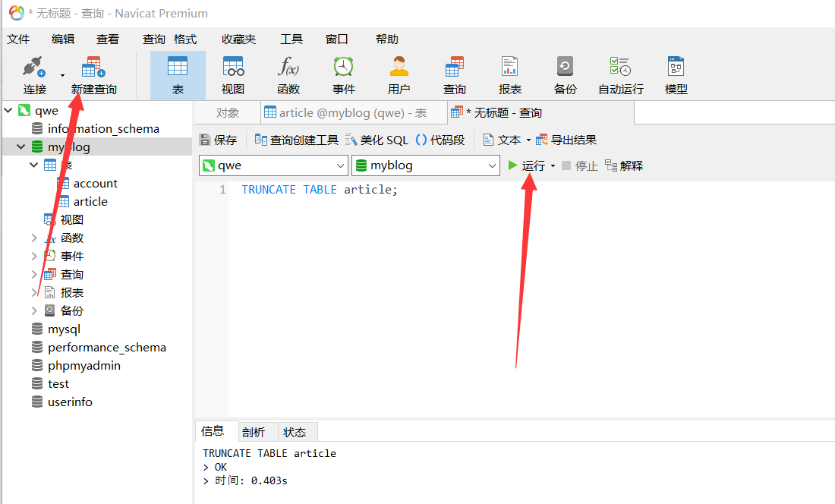Image resolution: width=835 pixels, height=504 pixels.
Task: Open the 窗口 menu
Action: click(x=336, y=39)
